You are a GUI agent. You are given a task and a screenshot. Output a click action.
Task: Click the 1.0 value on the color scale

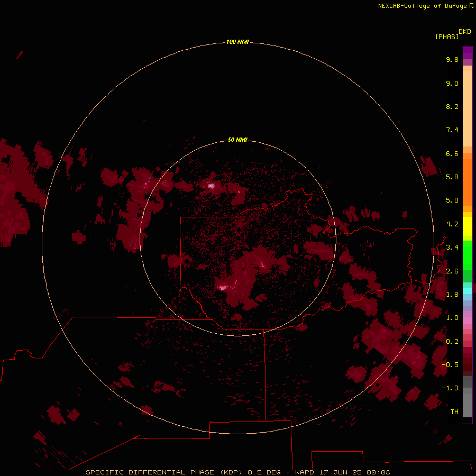(x=452, y=318)
